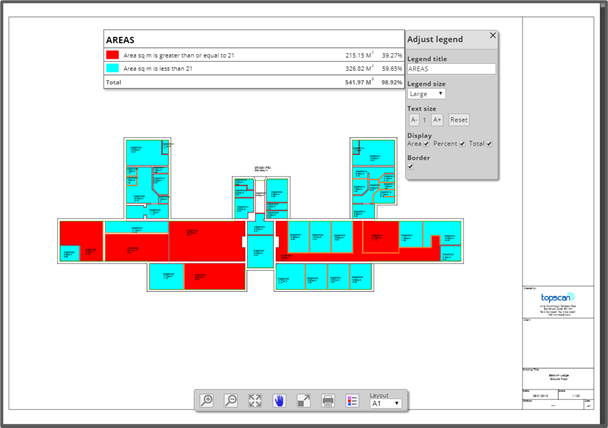This screenshot has width=608, height=428.
Task: Click the zoom out magnifier icon
Action: coord(231,400)
